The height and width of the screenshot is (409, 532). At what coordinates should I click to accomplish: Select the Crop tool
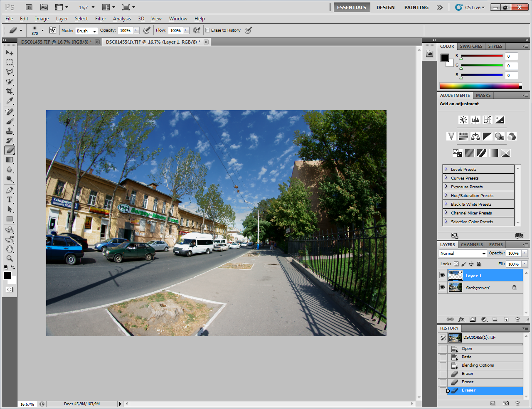(10, 91)
